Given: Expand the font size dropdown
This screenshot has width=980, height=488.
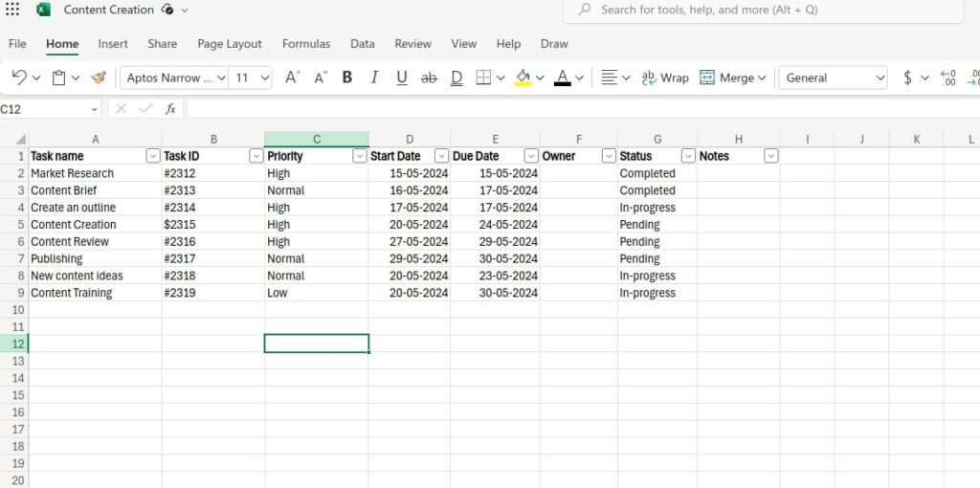Looking at the screenshot, I should click(x=265, y=78).
